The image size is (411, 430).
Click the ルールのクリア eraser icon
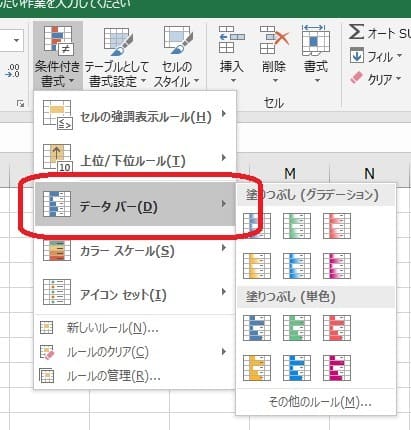(x=47, y=352)
